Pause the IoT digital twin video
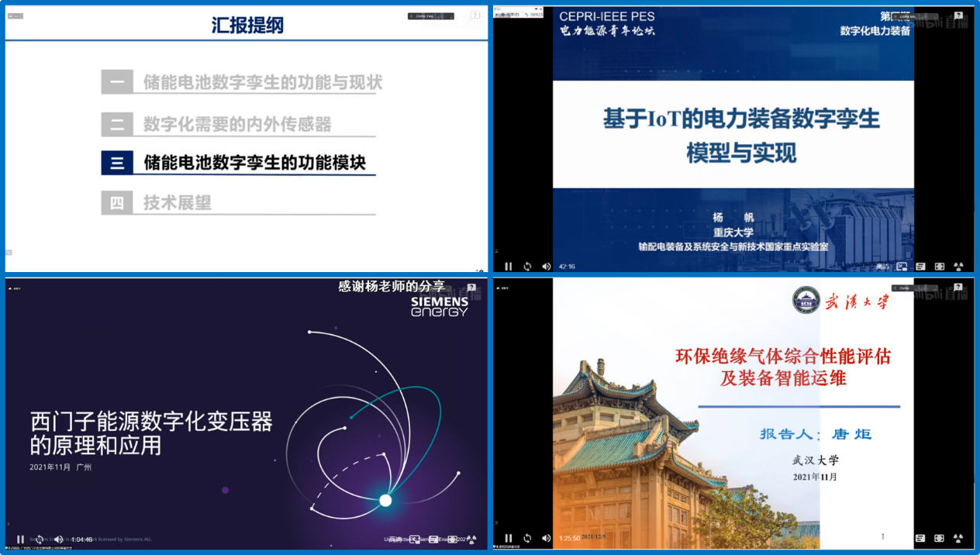980x555 pixels. coord(509,267)
